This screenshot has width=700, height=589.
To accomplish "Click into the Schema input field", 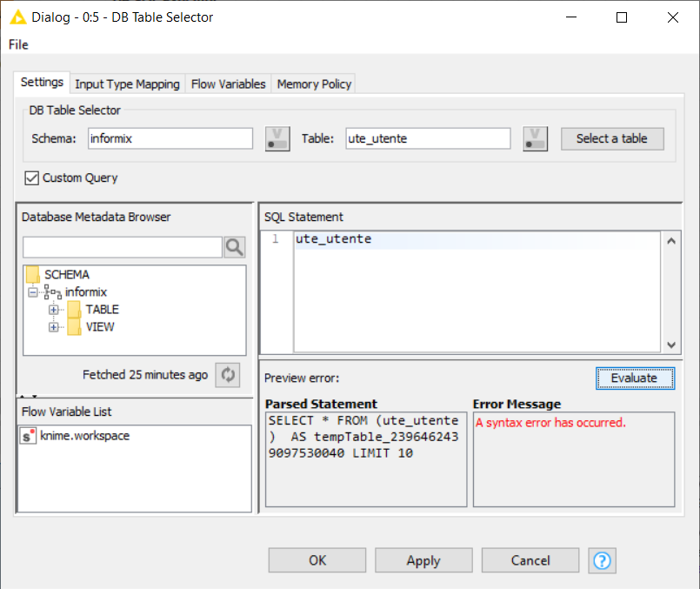I will (x=169, y=138).
